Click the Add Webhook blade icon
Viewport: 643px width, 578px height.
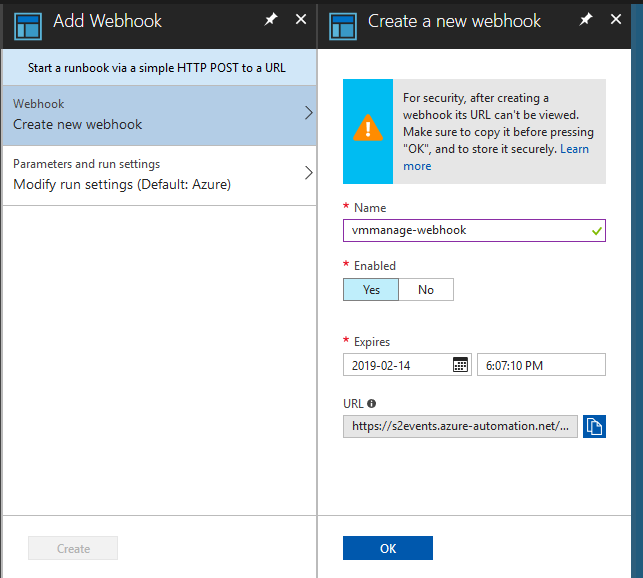(x=28, y=26)
